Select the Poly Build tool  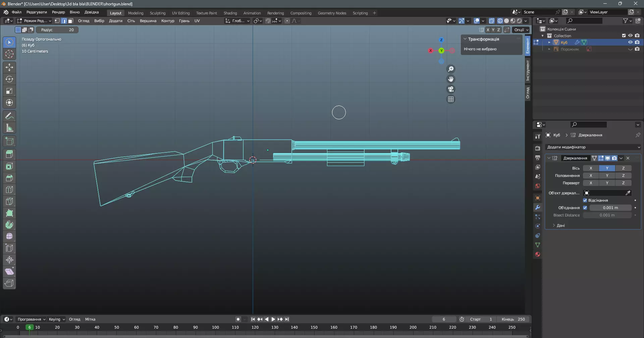[x=9, y=213]
